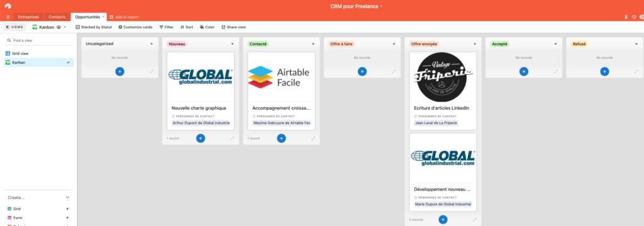This screenshot has height=226, width=644.
Task: Collapse the Uncategorized stack via arrows icon
Action: pos(152,72)
